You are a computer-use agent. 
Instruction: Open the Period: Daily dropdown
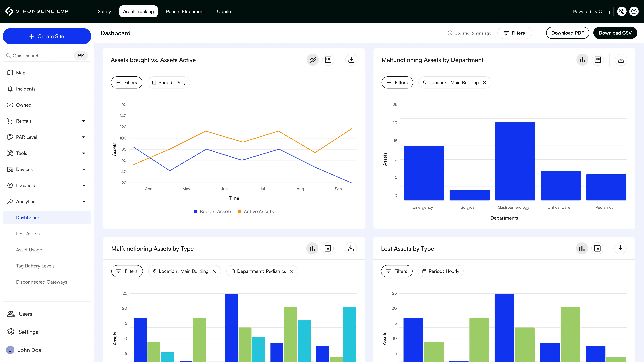click(x=169, y=82)
